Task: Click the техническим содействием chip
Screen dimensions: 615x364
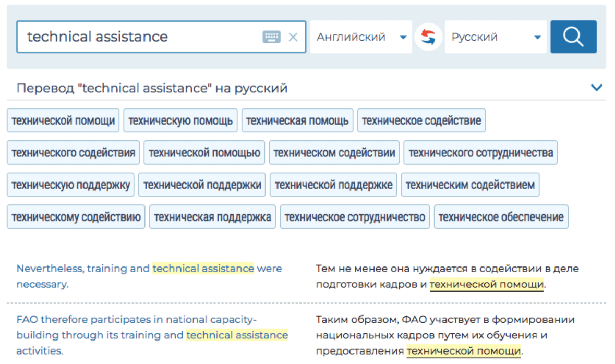Action: tap(471, 185)
